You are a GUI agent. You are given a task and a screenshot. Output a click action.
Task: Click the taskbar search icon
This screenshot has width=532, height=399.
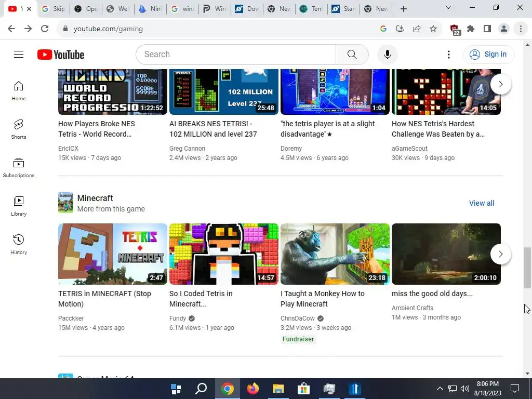pyautogui.click(x=201, y=389)
